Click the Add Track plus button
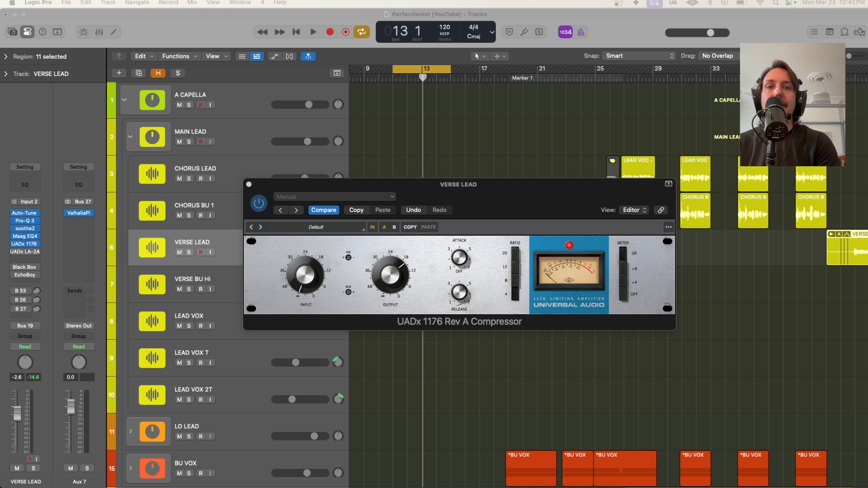 119,73
